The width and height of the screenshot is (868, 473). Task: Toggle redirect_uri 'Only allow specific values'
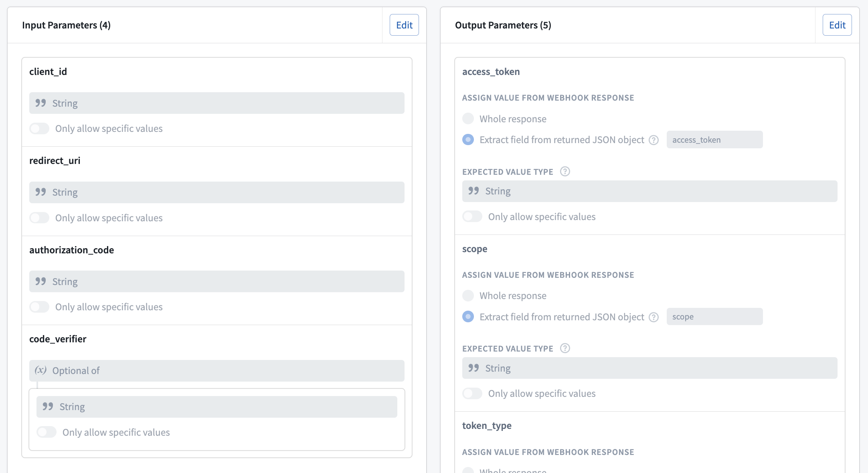[39, 218]
